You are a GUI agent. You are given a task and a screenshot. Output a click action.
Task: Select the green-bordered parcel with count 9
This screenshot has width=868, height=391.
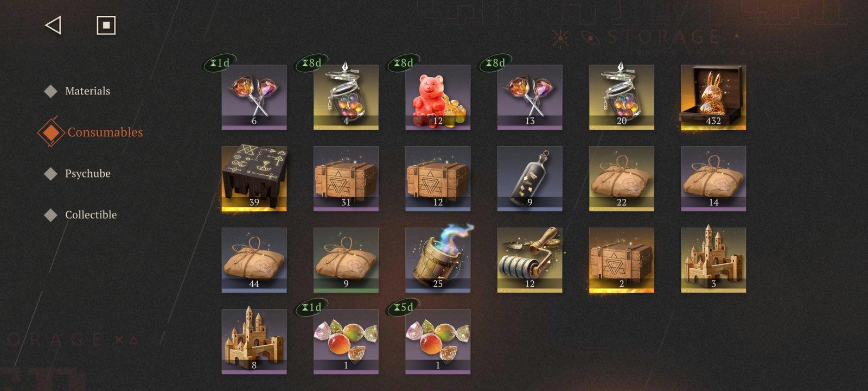[x=346, y=260]
